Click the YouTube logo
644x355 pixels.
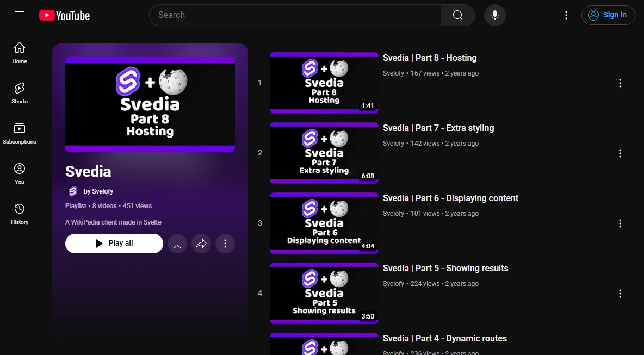65,16
